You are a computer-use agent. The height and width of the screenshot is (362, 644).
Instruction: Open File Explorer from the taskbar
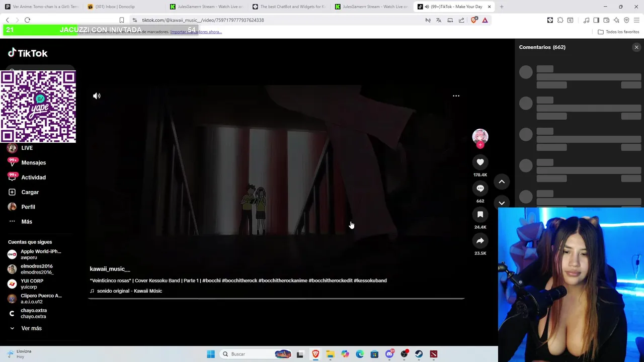point(330,354)
